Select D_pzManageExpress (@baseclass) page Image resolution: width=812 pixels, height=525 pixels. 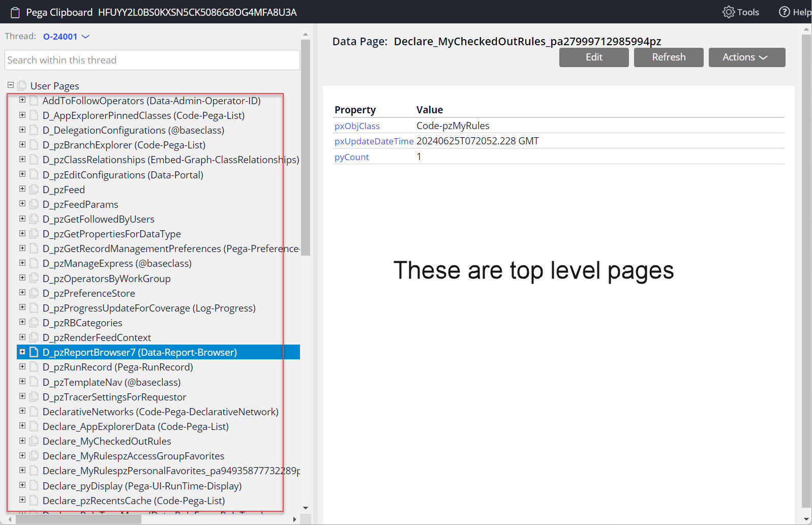coord(117,263)
